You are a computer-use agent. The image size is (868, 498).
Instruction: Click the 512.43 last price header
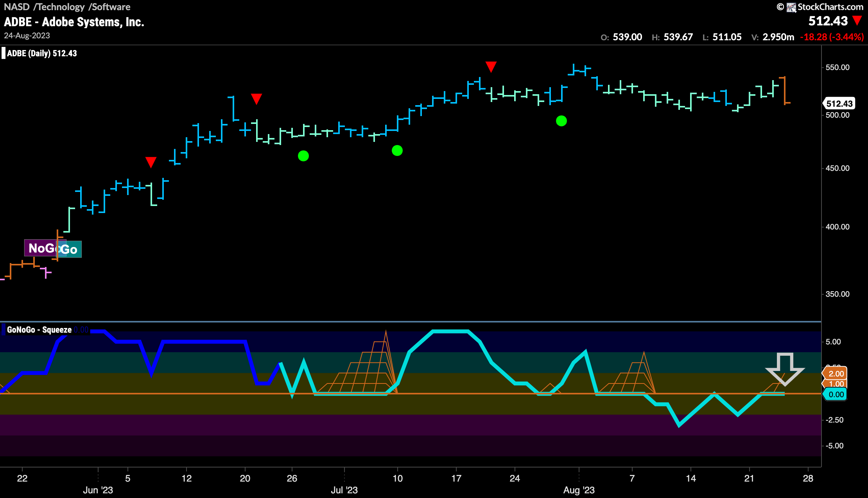tap(828, 21)
